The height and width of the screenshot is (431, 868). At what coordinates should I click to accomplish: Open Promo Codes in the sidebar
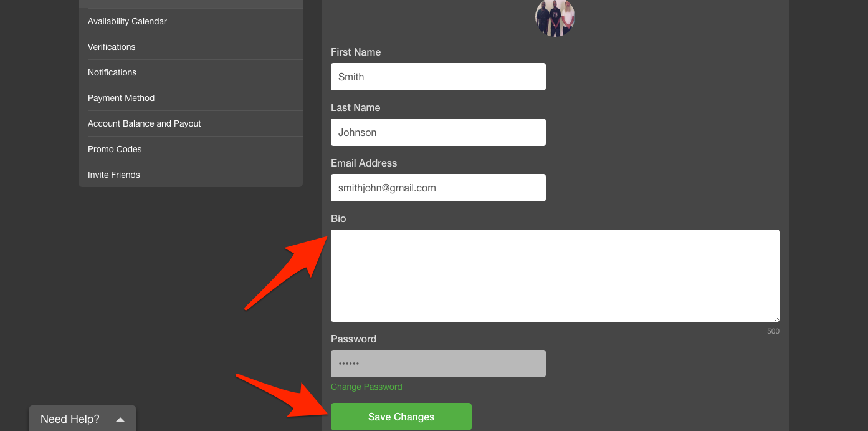pos(190,149)
